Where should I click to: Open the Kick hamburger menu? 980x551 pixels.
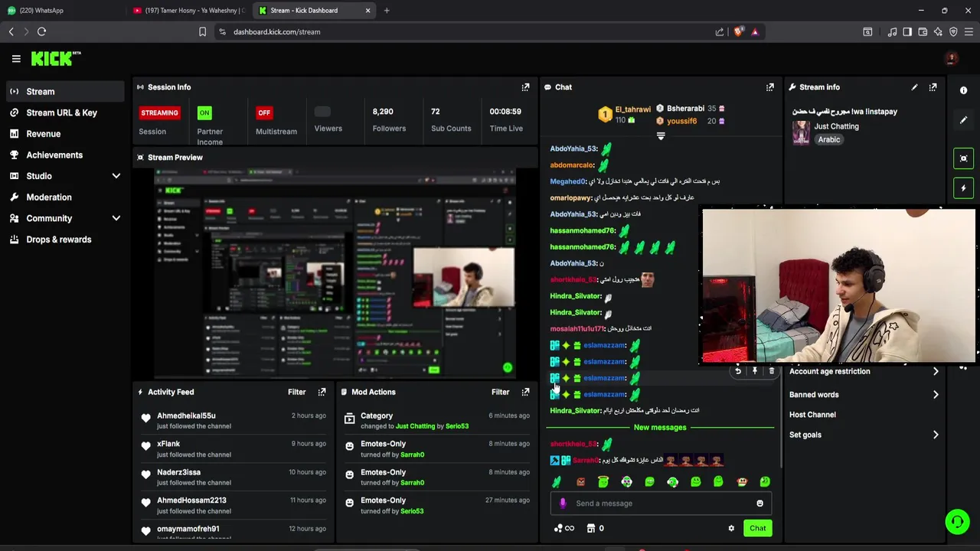pos(16,59)
